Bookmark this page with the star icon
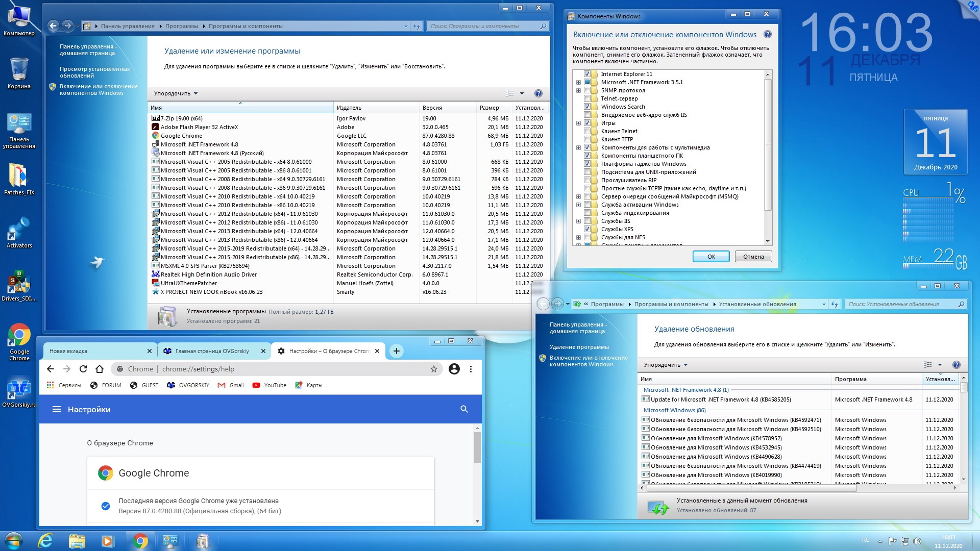Screen dimensions: 980x551 tap(434, 369)
